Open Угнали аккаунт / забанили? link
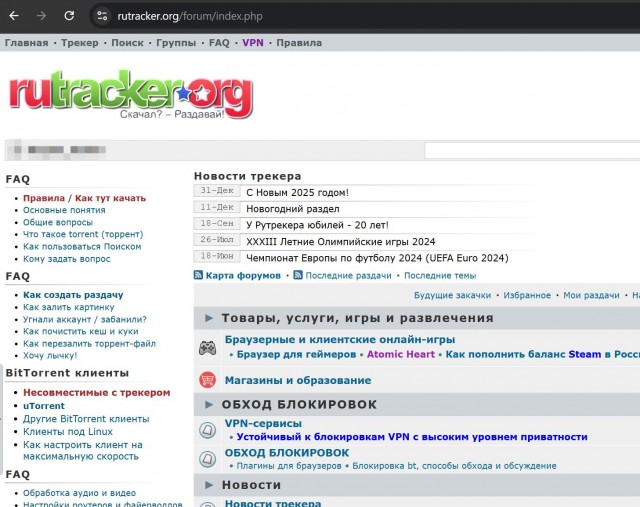Viewport: 640px width, 507px height. (x=84, y=319)
